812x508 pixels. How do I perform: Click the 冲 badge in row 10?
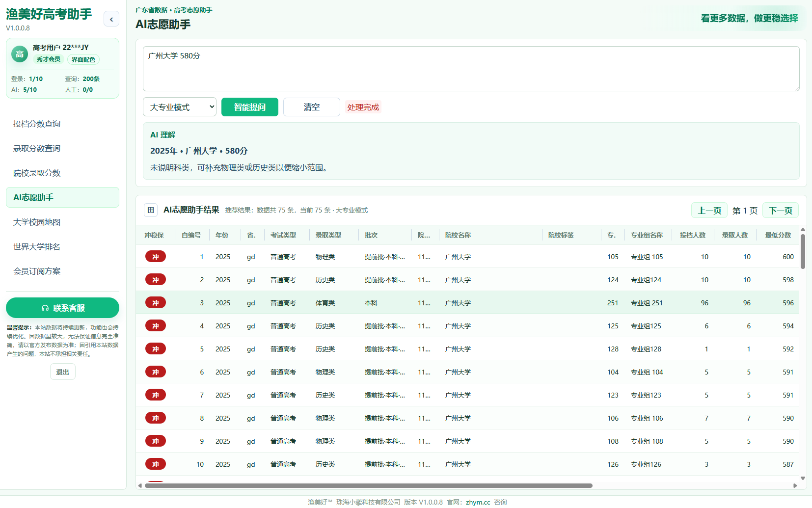point(156,464)
